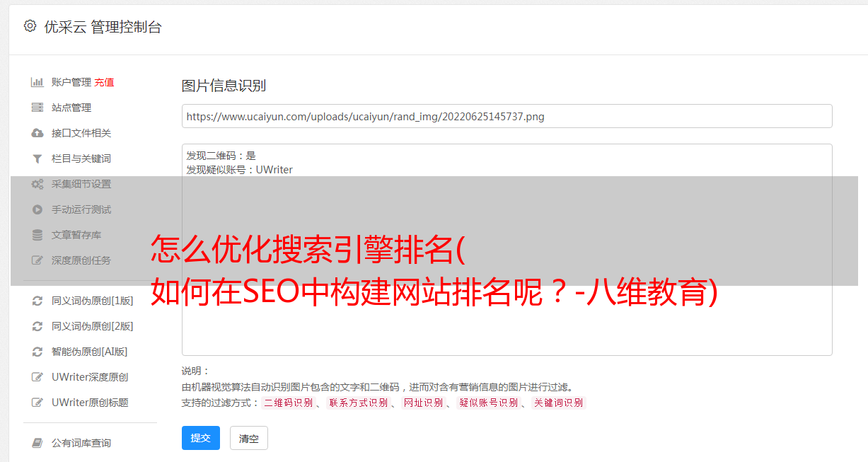Click the filter icon for 栏目与关键词
Screen dimensions: 868x462
click(37, 158)
